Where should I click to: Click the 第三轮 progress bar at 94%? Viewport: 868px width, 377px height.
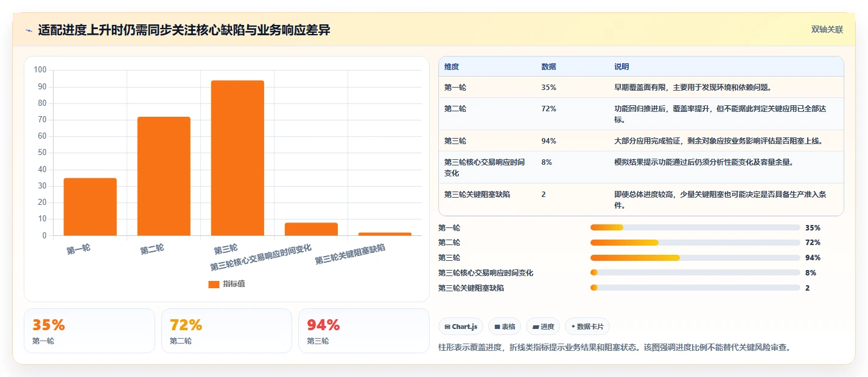pos(695,258)
